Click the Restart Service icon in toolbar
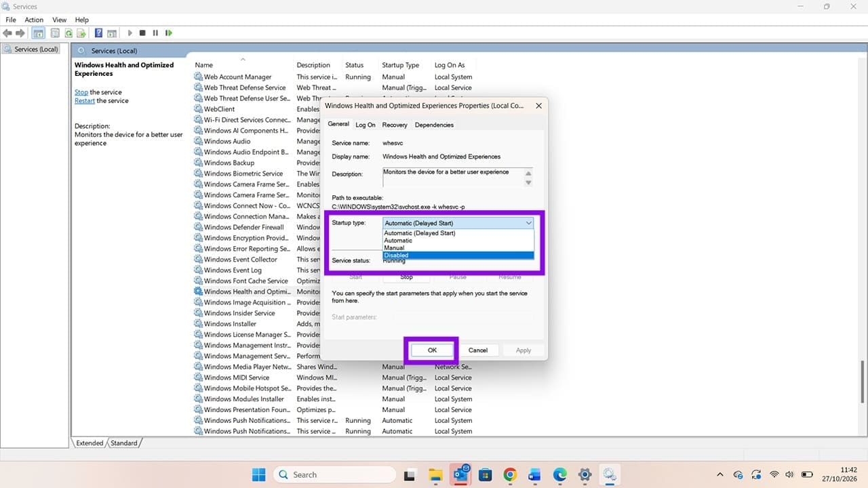Screen dimensions: 868x488 pyautogui.click(x=168, y=33)
